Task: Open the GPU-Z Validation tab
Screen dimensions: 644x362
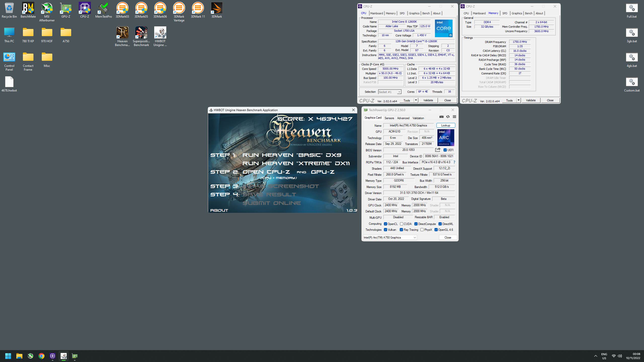Action: point(418,118)
